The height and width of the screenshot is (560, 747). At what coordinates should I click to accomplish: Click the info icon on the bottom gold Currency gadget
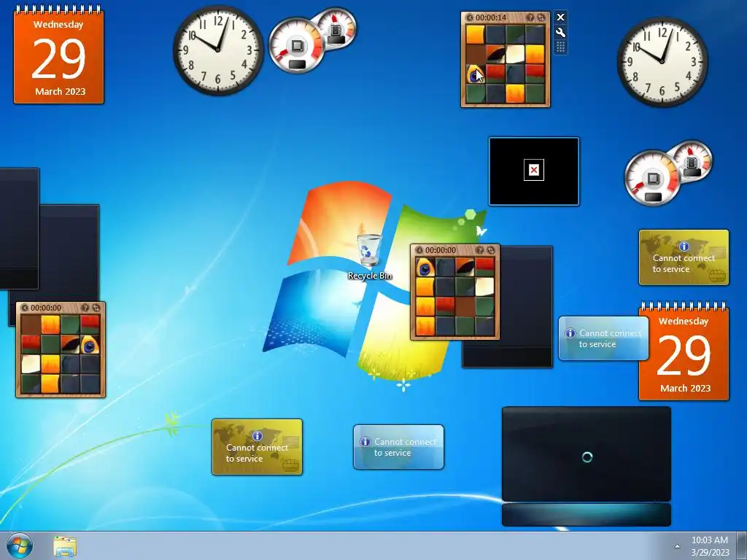pos(258,436)
